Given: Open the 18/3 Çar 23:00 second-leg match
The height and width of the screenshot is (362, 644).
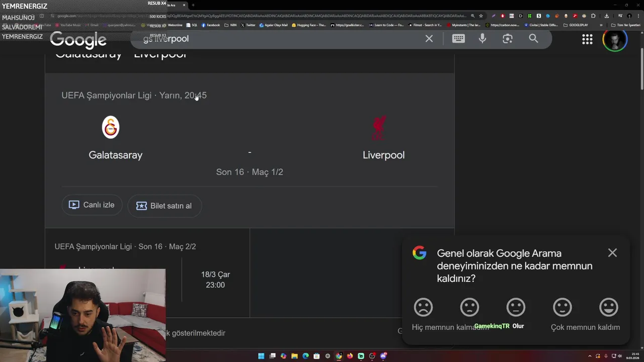Looking at the screenshot, I should coord(215,280).
